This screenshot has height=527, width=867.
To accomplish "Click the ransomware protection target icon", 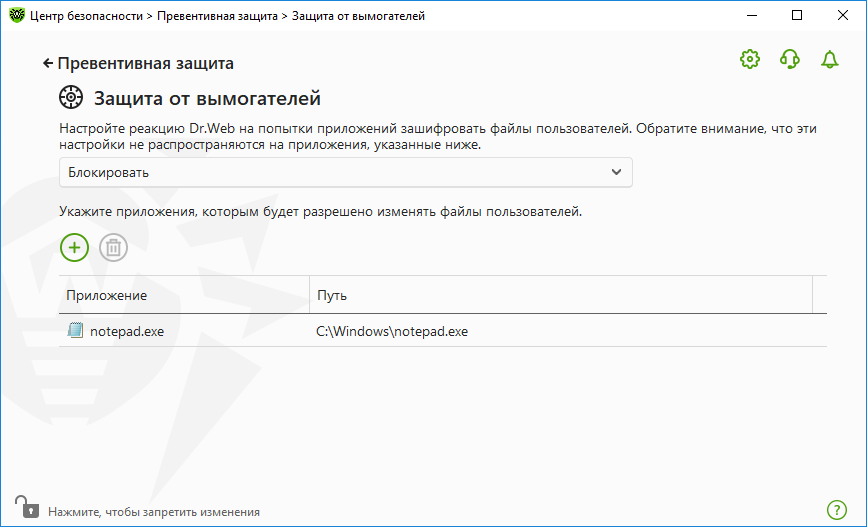I will click(71, 97).
